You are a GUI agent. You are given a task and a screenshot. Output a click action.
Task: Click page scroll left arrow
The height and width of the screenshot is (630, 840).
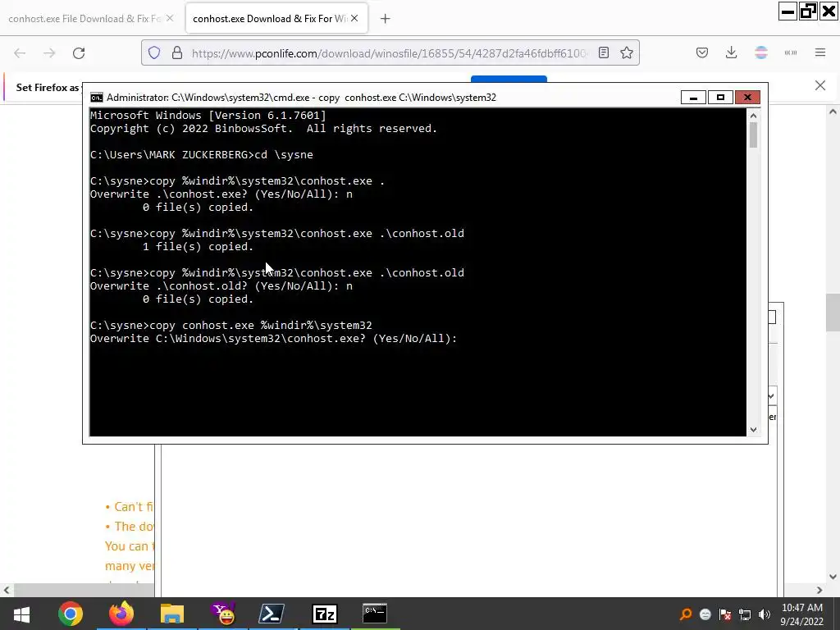tap(6, 591)
